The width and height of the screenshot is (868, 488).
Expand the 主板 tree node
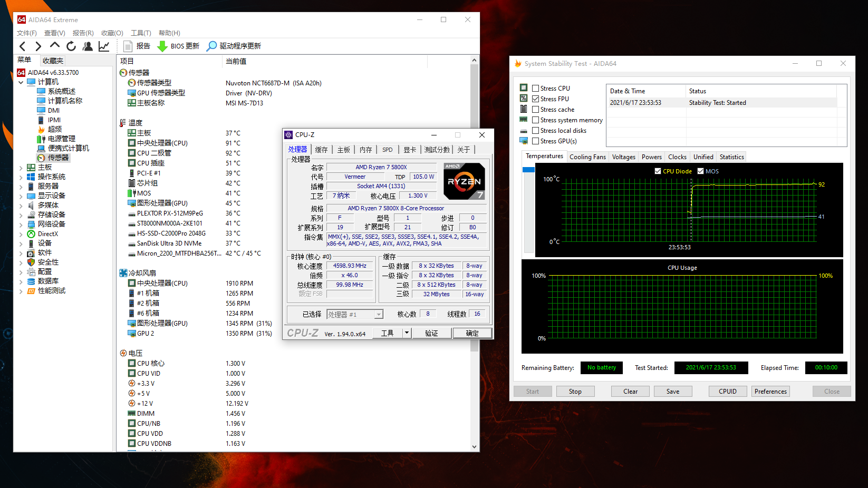click(x=21, y=168)
